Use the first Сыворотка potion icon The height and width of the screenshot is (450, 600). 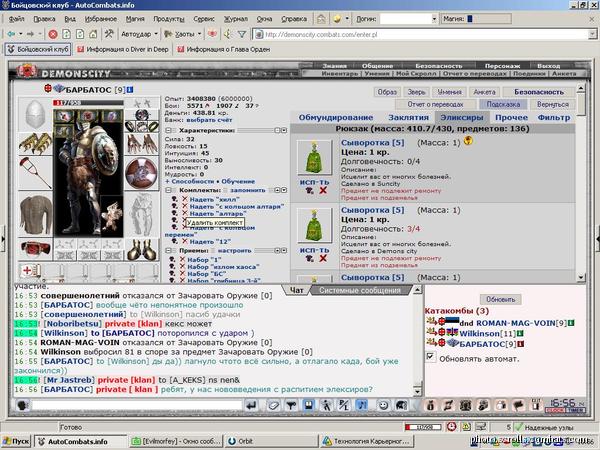pyautogui.click(x=314, y=157)
